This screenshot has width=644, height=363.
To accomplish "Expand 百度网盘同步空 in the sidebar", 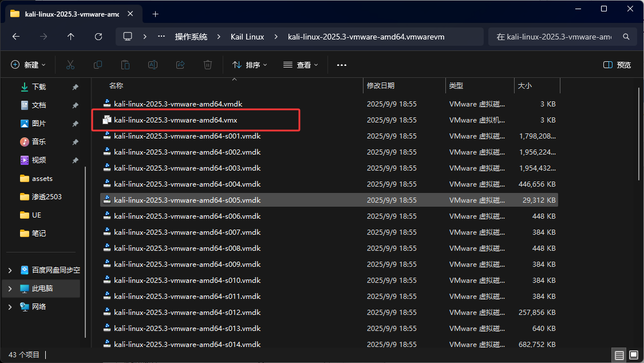I will (10, 270).
